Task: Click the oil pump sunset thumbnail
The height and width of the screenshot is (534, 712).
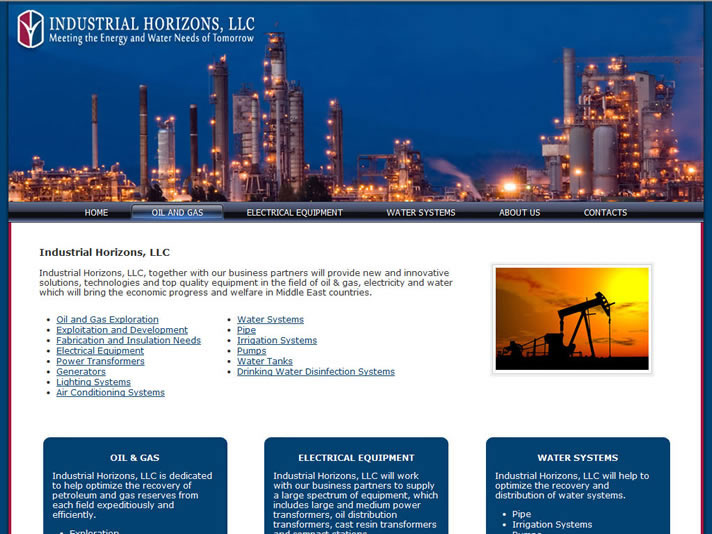Action: [572, 319]
